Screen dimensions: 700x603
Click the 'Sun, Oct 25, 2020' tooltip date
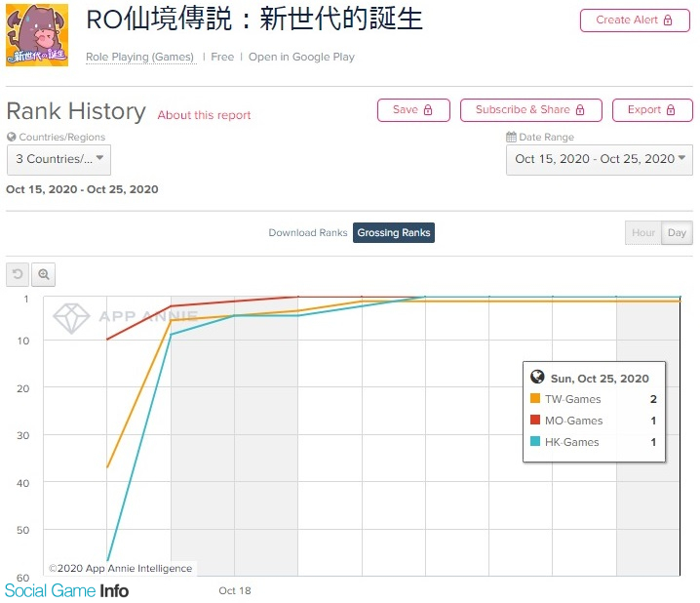600,379
